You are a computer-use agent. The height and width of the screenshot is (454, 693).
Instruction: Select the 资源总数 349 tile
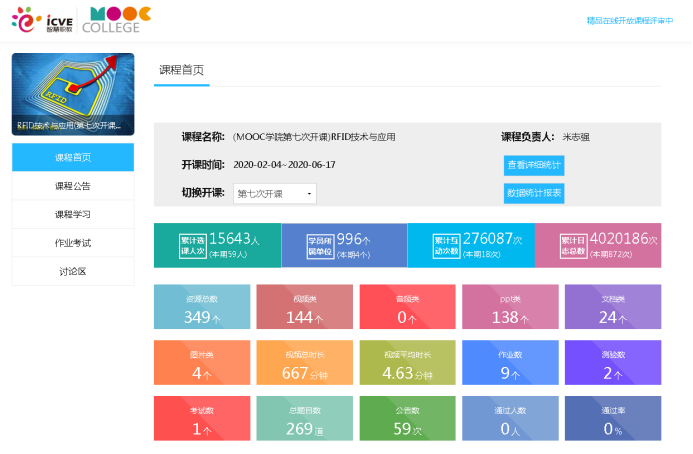click(201, 308)
